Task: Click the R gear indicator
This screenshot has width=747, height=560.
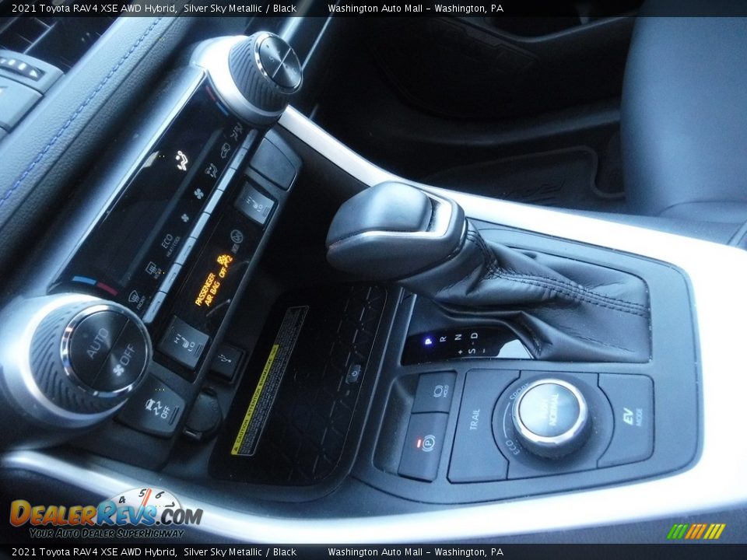Action: tap(443, 338)
